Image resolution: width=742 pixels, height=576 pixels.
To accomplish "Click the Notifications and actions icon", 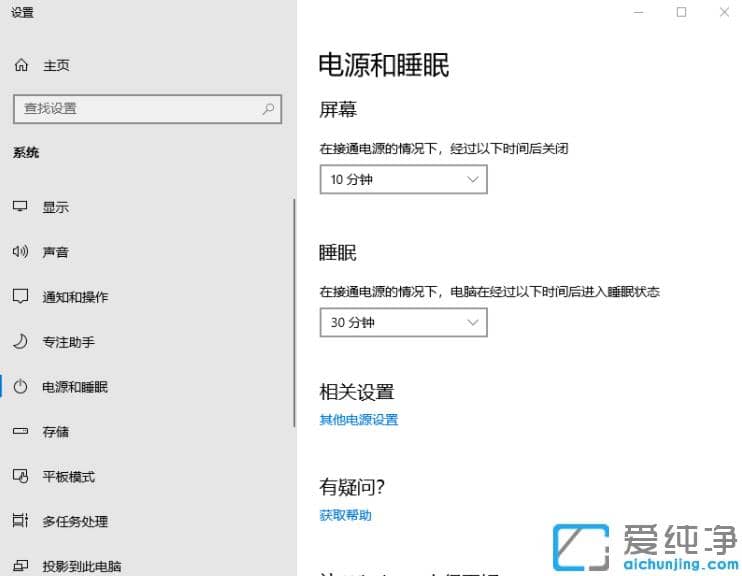I will [x=20, y=297].
